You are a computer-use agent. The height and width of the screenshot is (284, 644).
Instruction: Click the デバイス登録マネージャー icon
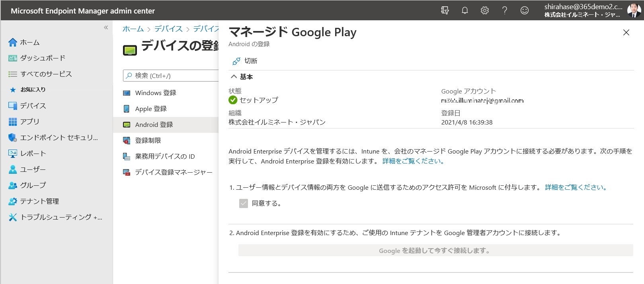(127, 172)
